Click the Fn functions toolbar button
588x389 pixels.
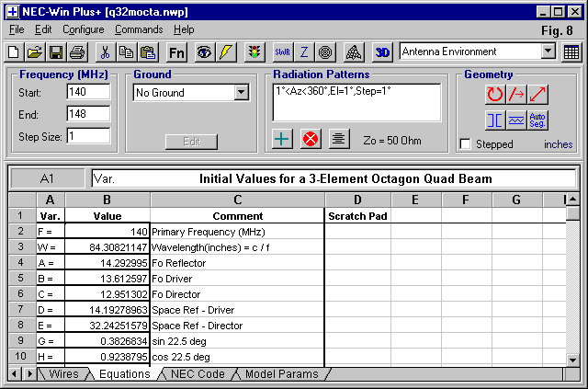click(x=177, y=51)
